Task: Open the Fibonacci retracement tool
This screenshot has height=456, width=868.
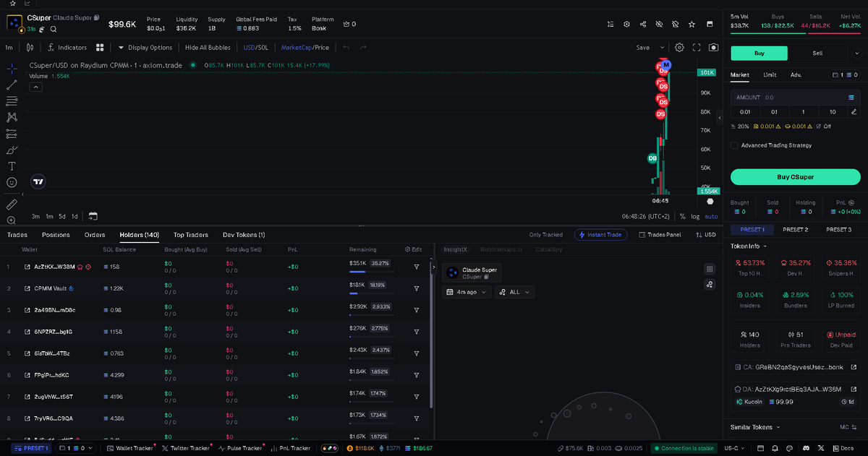Action: (12, 101)
